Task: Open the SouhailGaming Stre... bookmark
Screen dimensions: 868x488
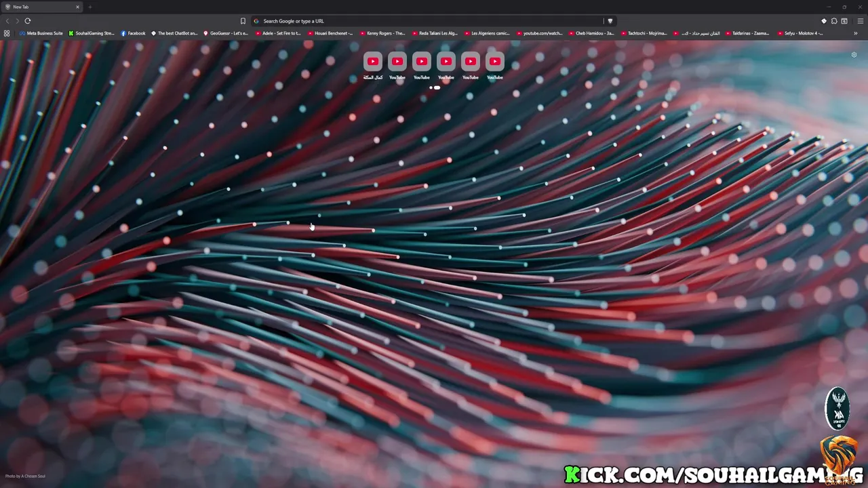Action: pyautogui.click(x=92, y=33)
